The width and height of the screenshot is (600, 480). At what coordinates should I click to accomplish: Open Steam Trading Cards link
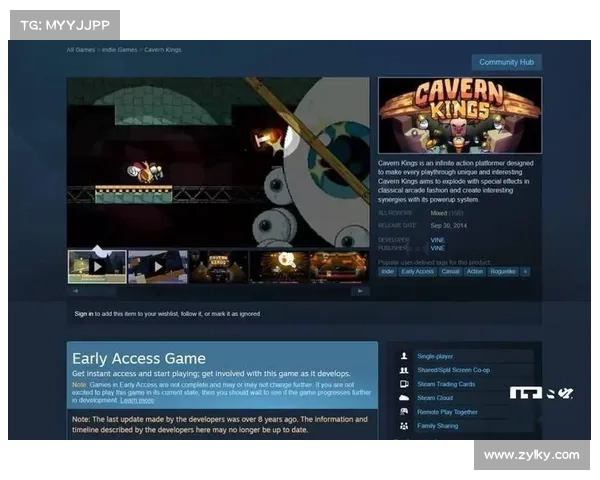[446, 384]
